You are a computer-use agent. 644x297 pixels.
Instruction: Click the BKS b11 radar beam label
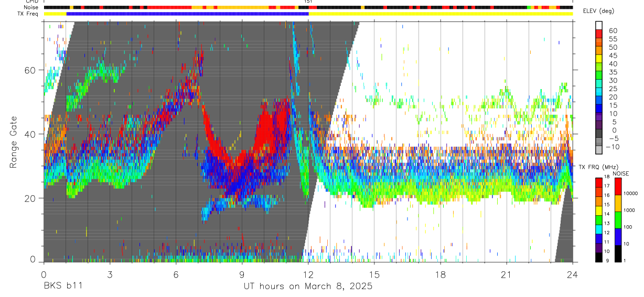[x=63, y=287]
